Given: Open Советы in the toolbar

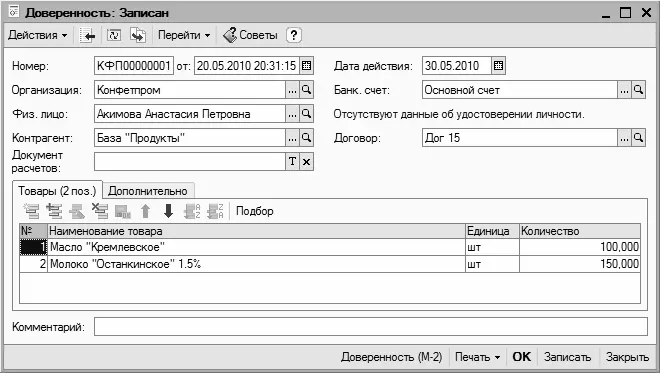Looking at the screenshot, I should (250, 35).
